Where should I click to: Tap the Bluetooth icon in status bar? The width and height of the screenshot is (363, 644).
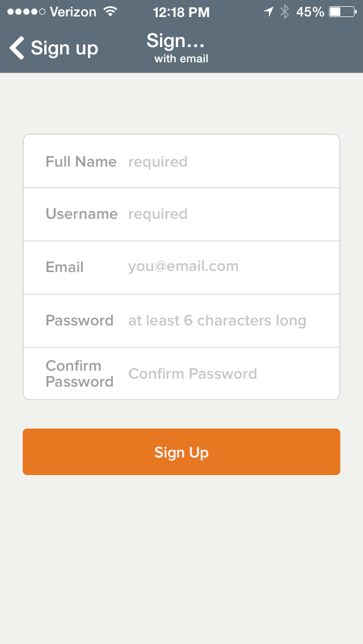tap(285, 11)
